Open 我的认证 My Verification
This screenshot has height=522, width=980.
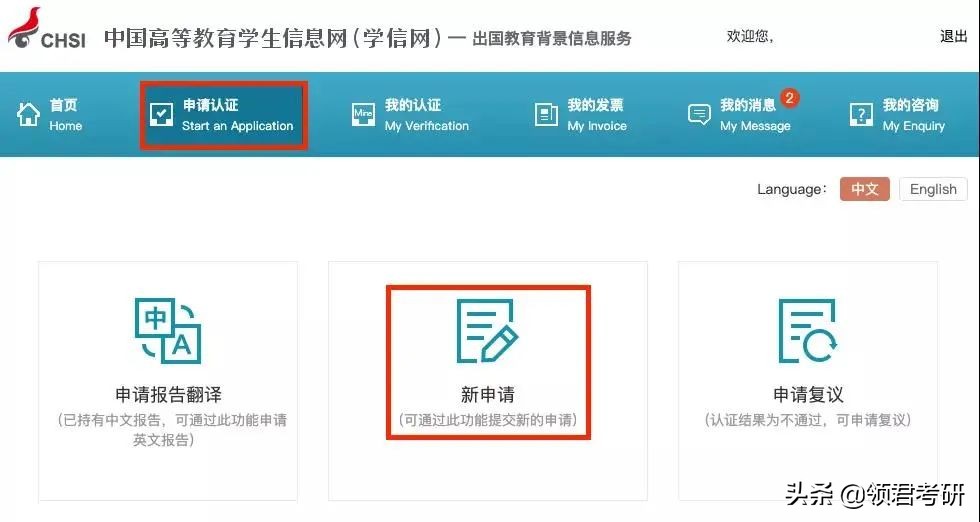410,115
